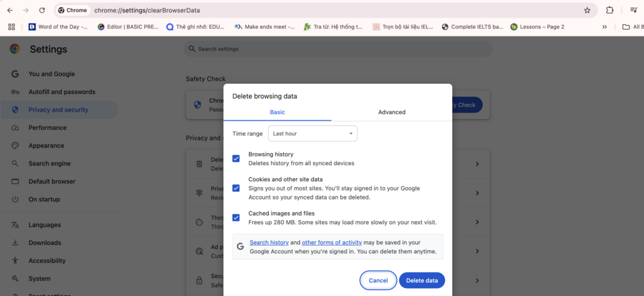Click the Search settings field
The image size is (644, 296).
[339, 49]
